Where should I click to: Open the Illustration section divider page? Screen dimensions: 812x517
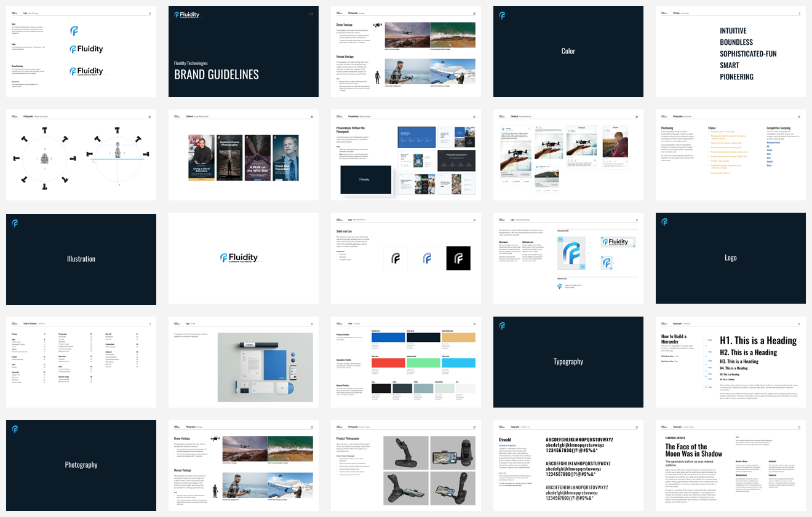pos(81,259)
